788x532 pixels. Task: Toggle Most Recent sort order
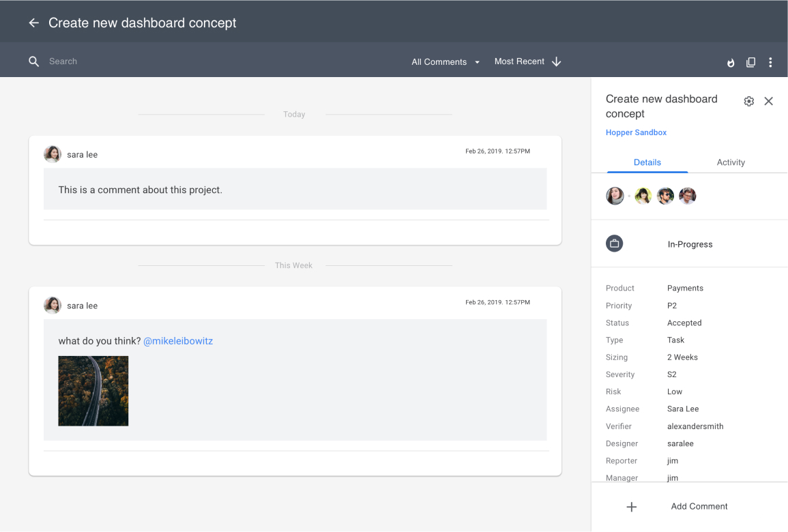pyautogui.click(x=527, y=61)
